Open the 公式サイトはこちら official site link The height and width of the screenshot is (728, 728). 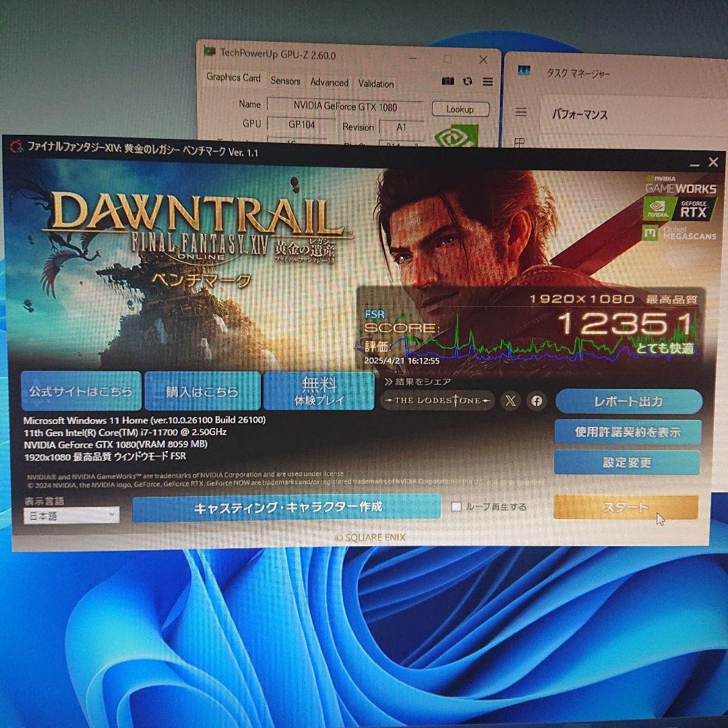81,391
